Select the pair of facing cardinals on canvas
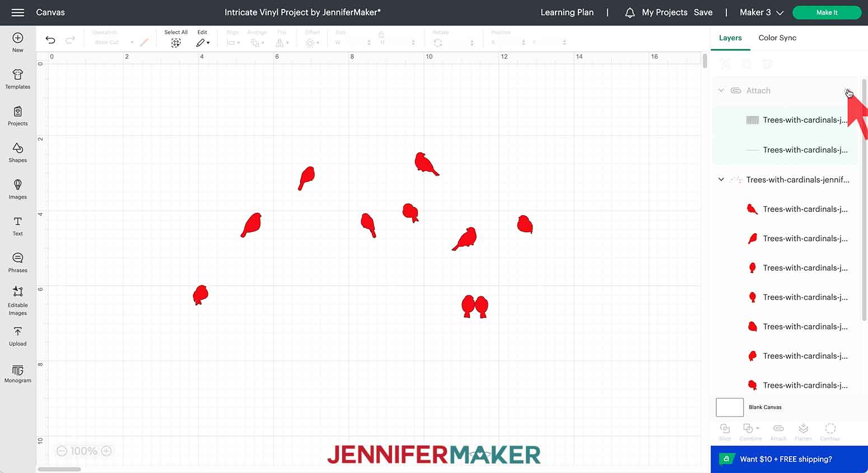 [x=475, y=307]
